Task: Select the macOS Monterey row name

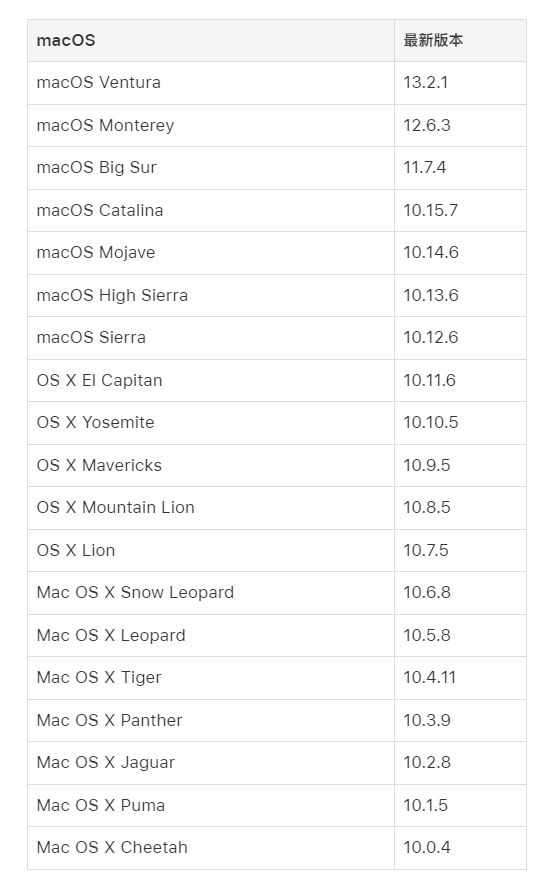Action: tap(210, 125)
